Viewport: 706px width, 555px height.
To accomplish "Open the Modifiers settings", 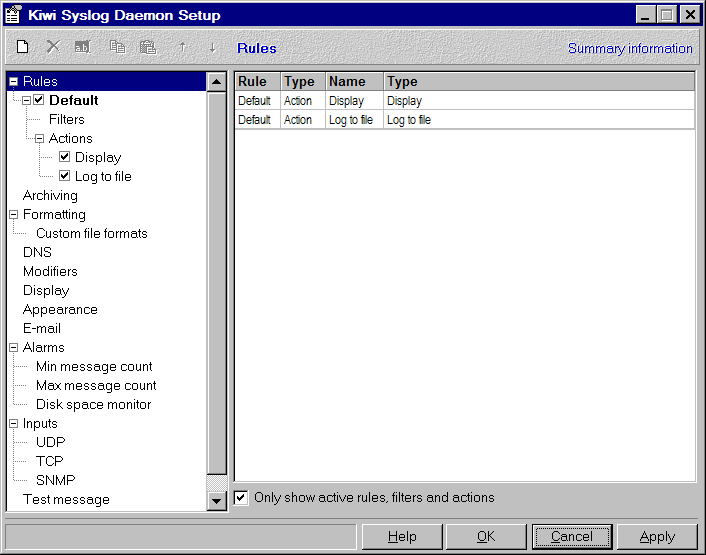I will pos(50,271).
